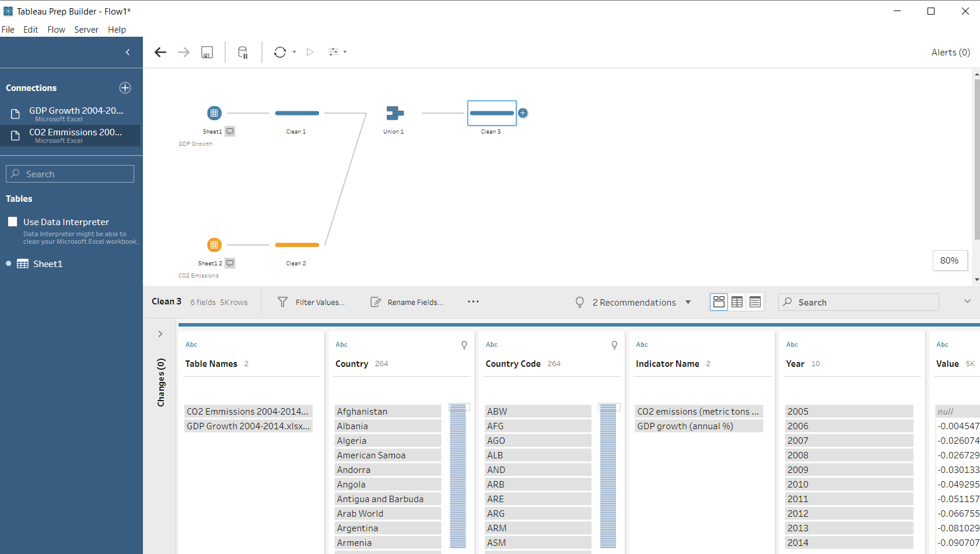The height and width of the screenshot is (554, 980).
Task: Open the File menu
Action: (x=8, y=30)
